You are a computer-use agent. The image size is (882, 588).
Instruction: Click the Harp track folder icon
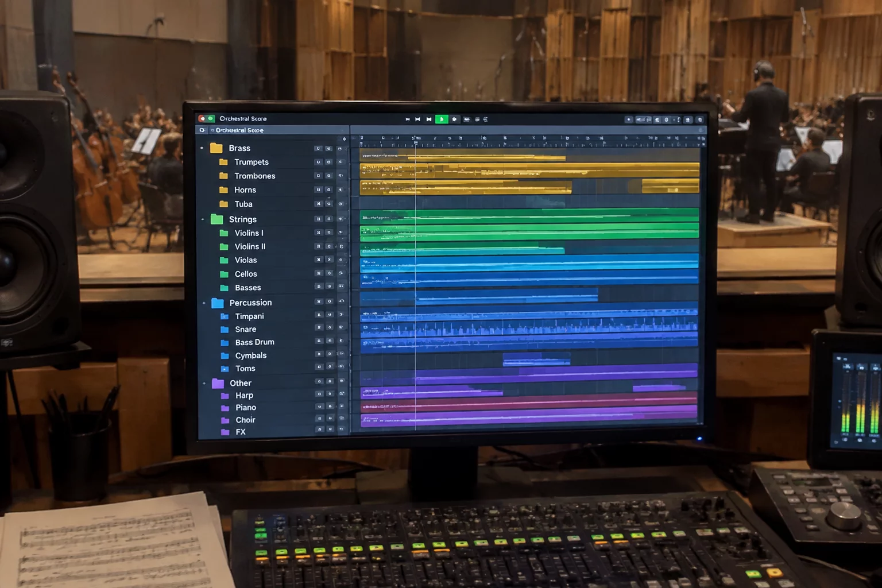[226, 396]
